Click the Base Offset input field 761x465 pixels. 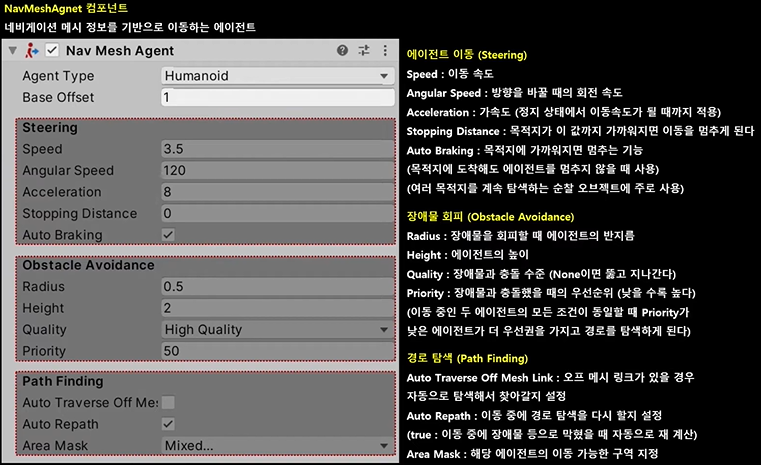pos(277,97)
